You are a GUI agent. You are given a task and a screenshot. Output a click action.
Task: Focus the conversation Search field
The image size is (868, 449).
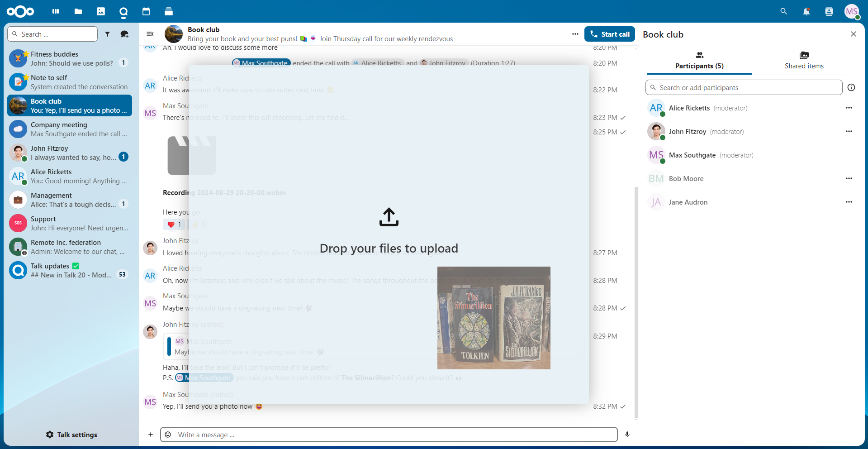(x=52, y=34)
